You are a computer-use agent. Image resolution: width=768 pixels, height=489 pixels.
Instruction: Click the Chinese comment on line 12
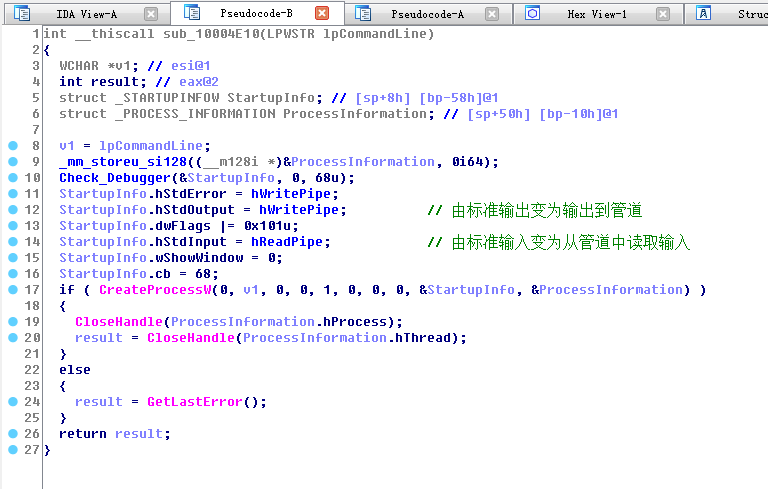[x=535, y=210]
